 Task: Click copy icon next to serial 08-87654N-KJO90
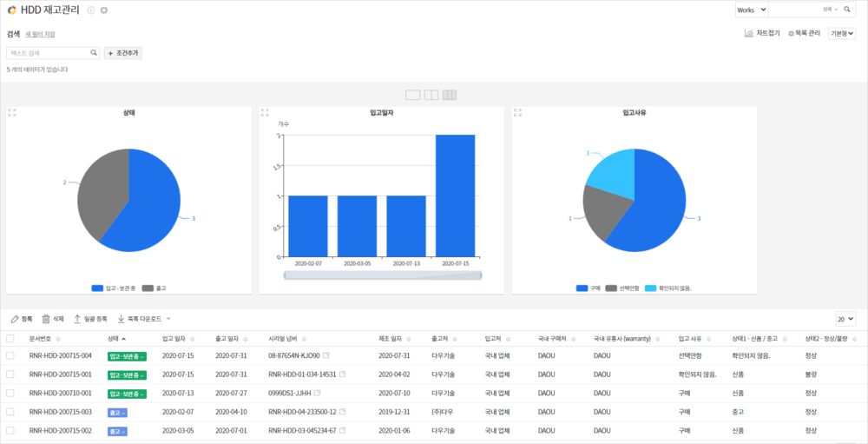[327, 355]
